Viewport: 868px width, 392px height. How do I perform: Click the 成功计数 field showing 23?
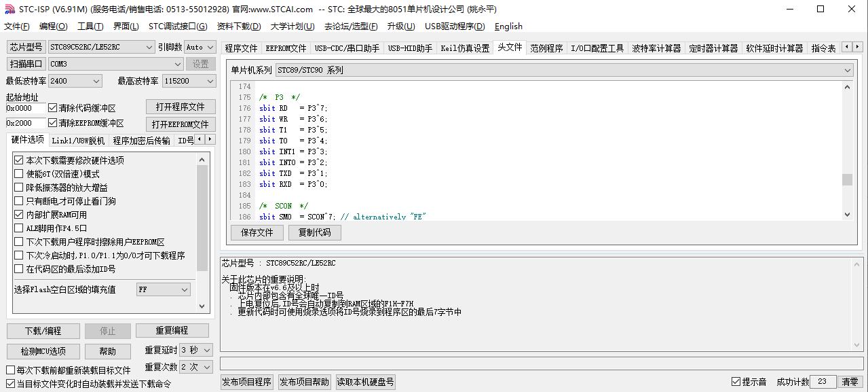[x=823, y=382]
